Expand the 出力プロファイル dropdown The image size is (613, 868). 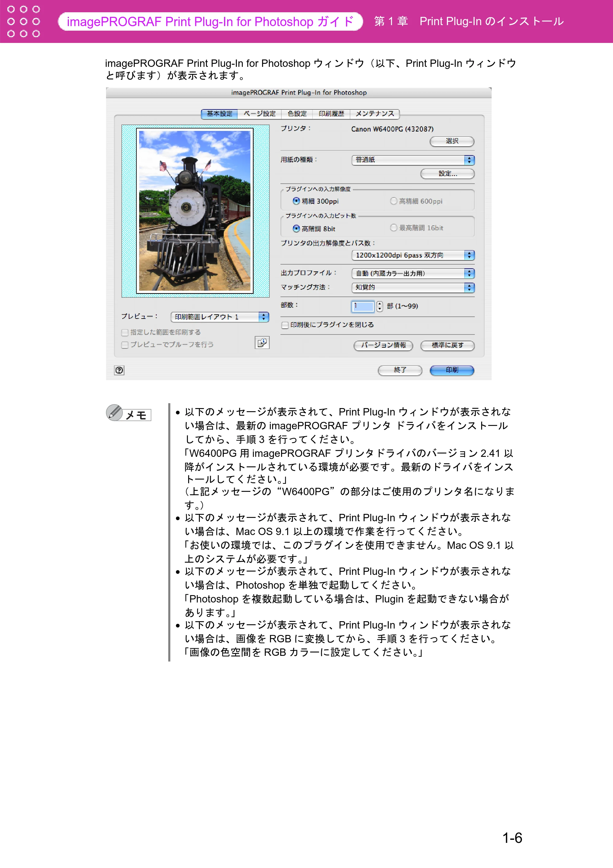[x=413, y=273]
